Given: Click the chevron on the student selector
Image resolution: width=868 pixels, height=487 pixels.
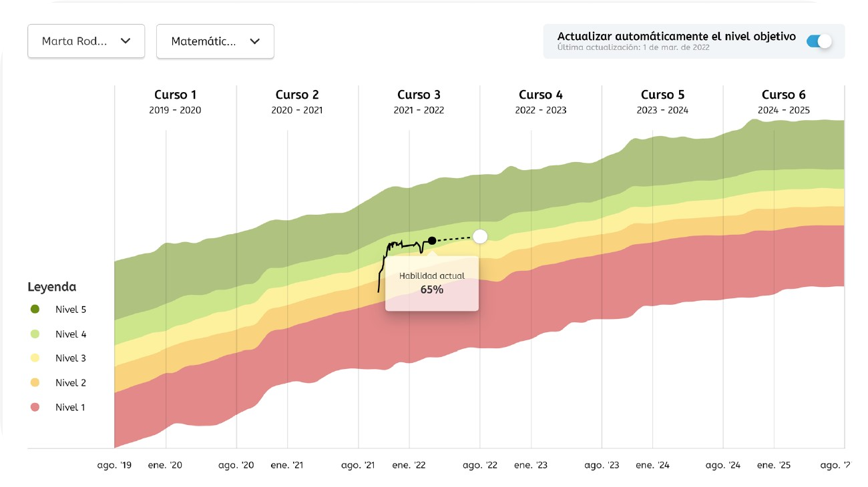Looking at the screenshot, I should [x=125, y=41].
